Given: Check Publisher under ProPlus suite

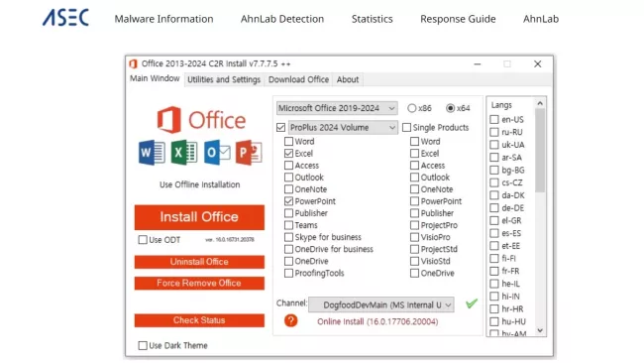Looking at the screenshot, I should (x=288, y=213).
